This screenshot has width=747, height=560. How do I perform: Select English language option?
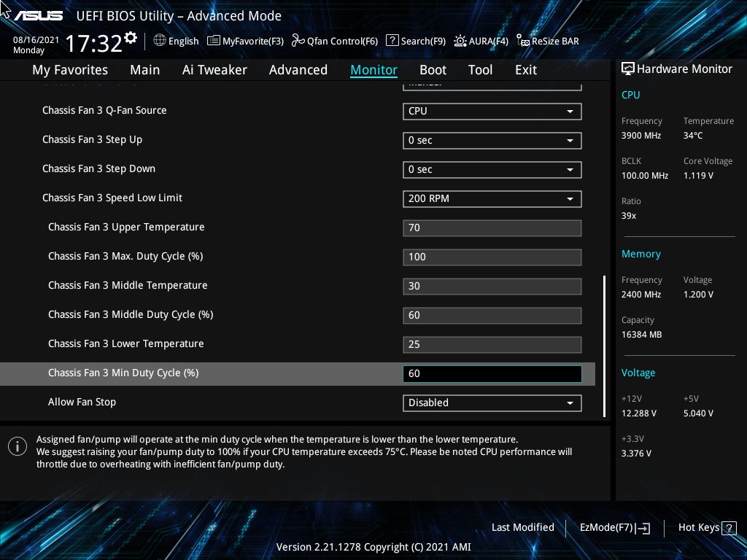point(183,42)
